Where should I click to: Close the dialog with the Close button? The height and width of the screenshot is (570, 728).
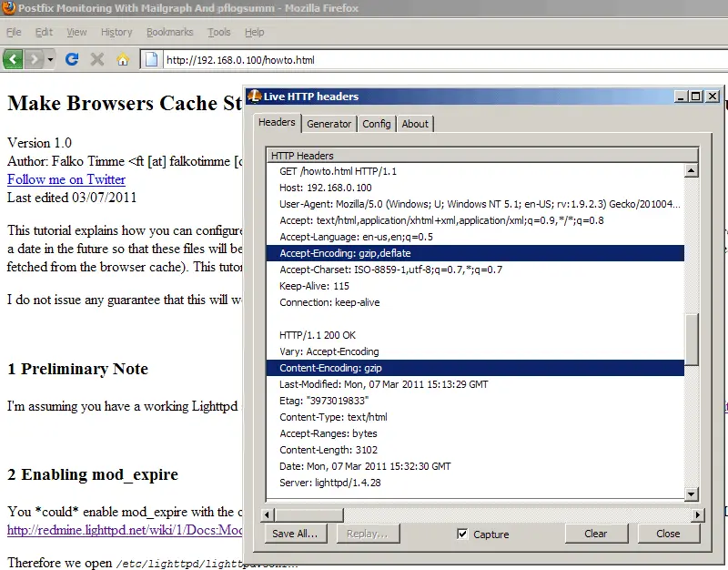point(668,534)
